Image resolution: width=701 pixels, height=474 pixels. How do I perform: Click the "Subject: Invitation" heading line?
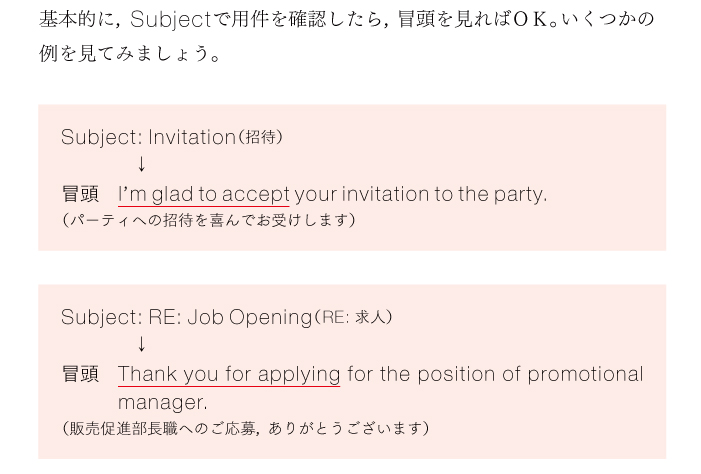coord(148,137)
